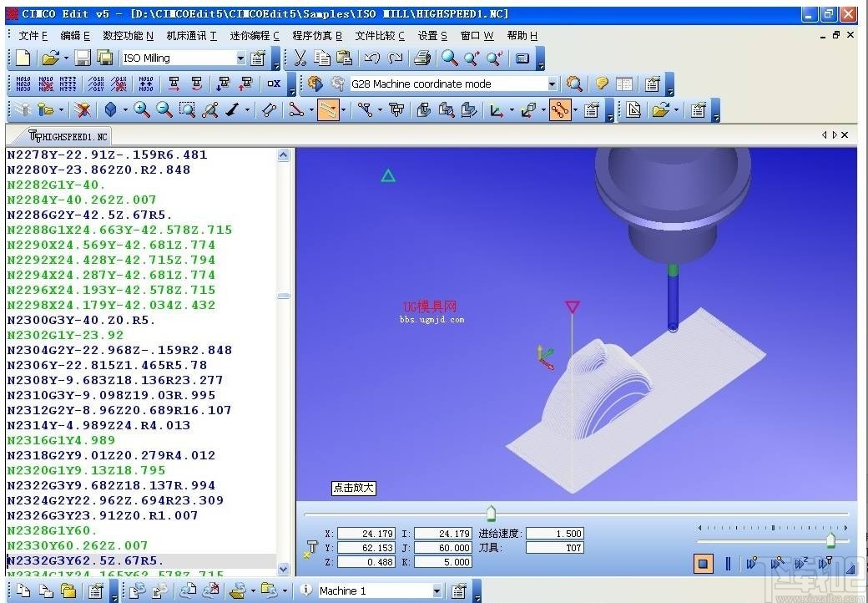This screenshot has height=603, width=868.
Task: Open the 数控功能 N menu
Action: tap(128, 36)
